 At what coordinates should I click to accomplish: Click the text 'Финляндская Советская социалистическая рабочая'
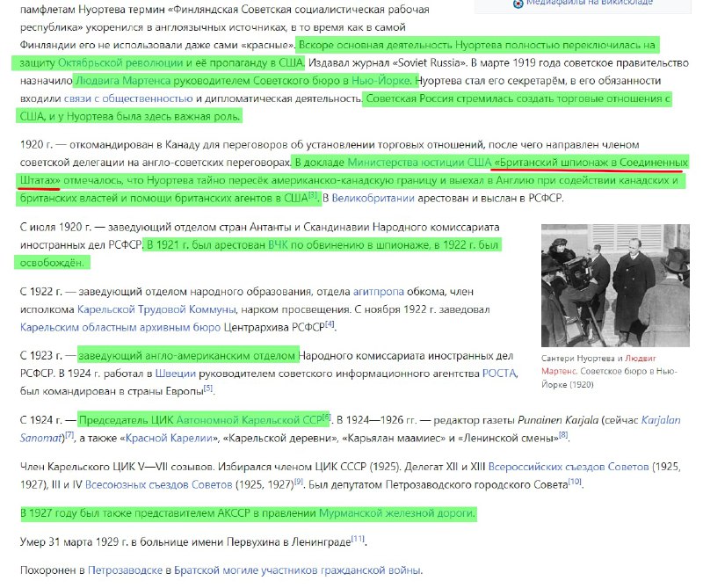click(x=301, y=10)
